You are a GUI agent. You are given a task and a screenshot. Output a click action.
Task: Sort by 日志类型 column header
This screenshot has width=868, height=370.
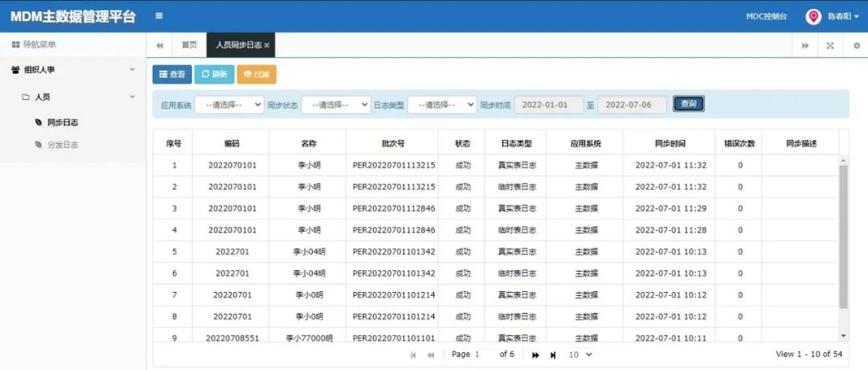516,143
